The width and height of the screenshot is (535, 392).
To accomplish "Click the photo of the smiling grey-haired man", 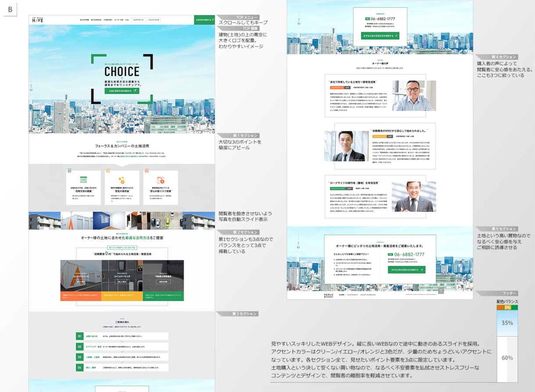I will pyautogui.click(x=414, y=197).
